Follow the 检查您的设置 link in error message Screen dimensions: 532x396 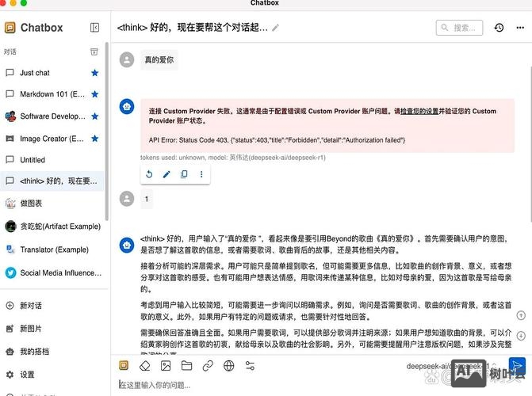(419, 111)
